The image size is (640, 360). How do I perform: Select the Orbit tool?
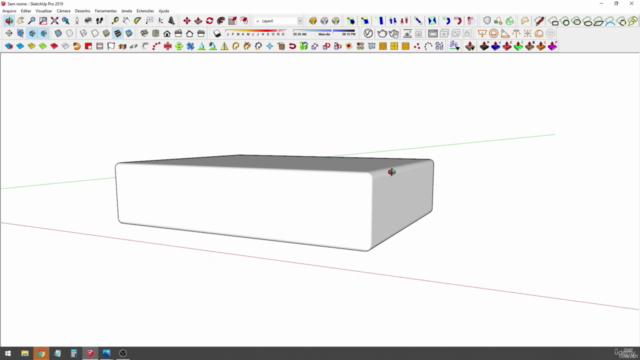[x=9, y=21]
